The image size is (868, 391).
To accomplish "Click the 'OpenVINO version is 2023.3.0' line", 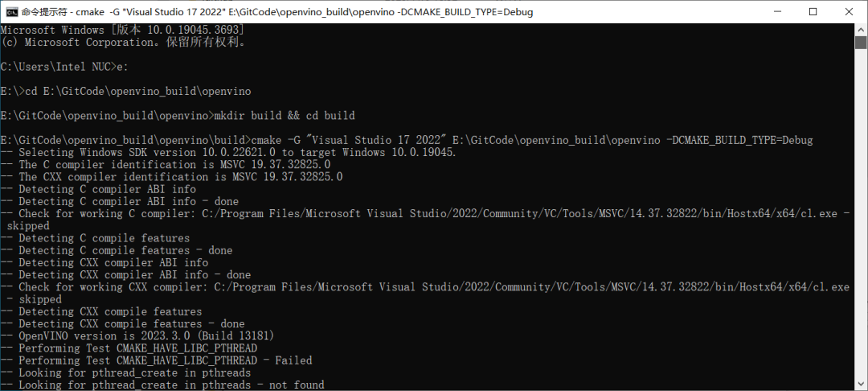I will coord(137,335).
